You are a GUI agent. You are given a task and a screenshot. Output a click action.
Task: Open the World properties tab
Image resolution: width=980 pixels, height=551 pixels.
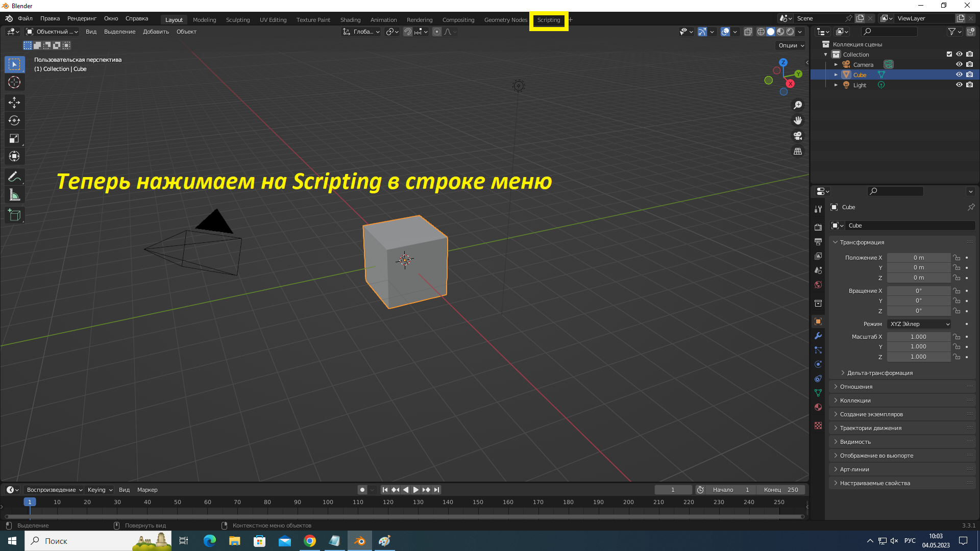818,285
